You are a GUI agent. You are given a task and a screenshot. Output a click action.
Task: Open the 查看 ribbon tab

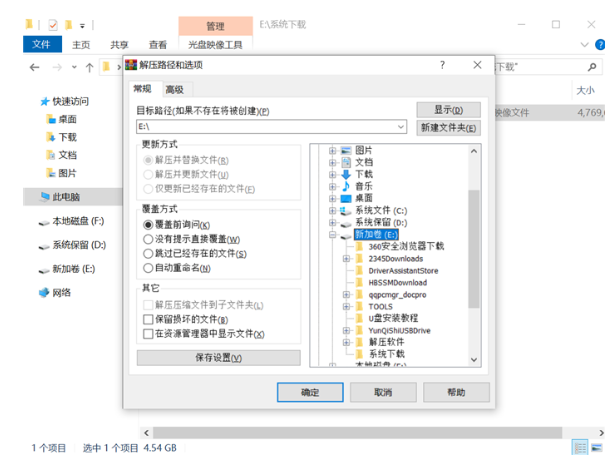[157, 45]
